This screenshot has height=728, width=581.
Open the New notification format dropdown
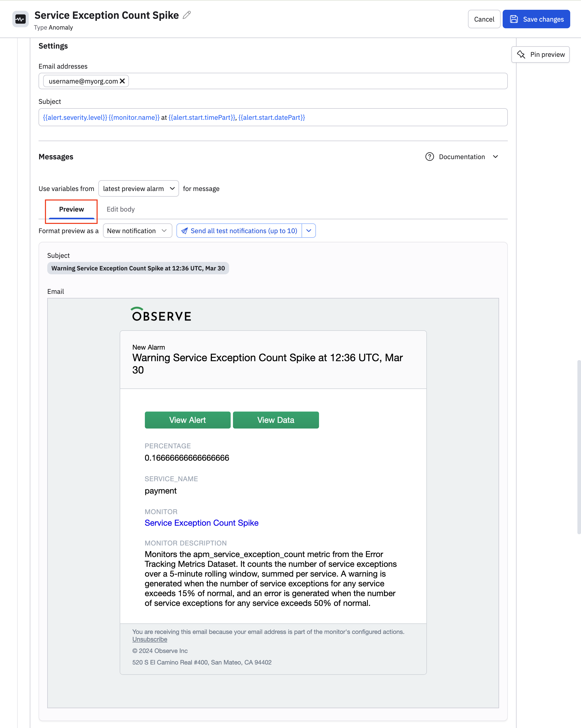click(137, 231)
